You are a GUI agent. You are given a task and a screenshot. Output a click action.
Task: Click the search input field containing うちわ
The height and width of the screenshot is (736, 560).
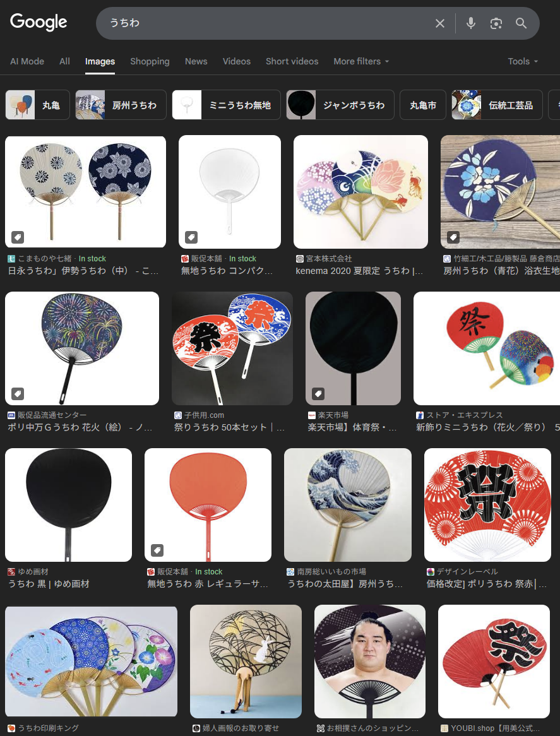(x=268, y=23)
